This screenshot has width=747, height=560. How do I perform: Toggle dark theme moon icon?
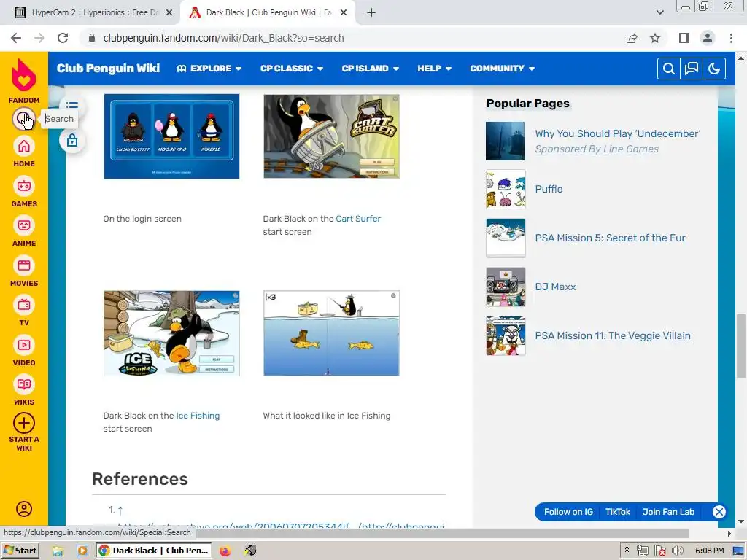point(714,69)
